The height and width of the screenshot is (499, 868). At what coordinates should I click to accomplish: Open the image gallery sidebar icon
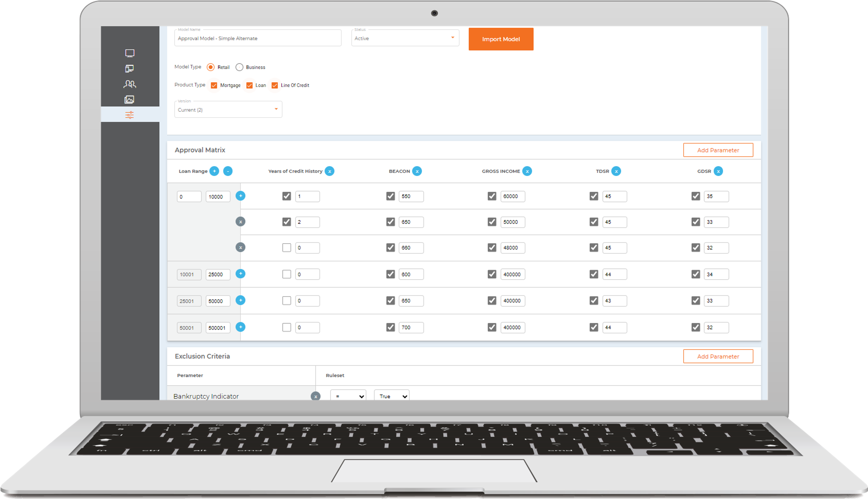click(129, 100)
